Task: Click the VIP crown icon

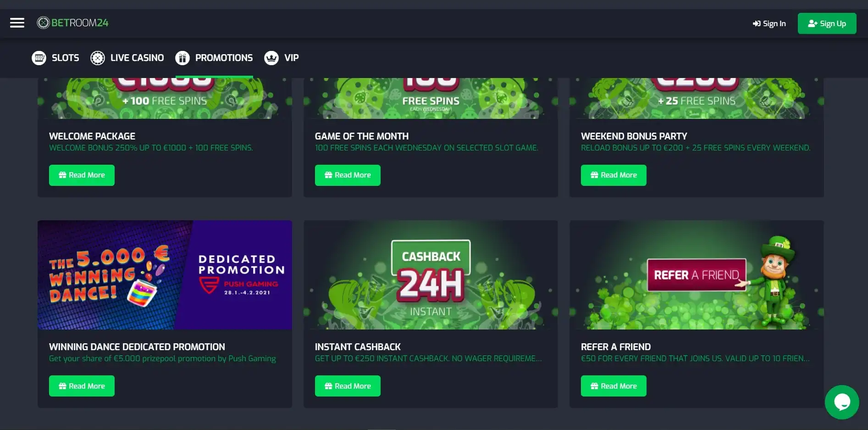Action: tap(271, 58)
